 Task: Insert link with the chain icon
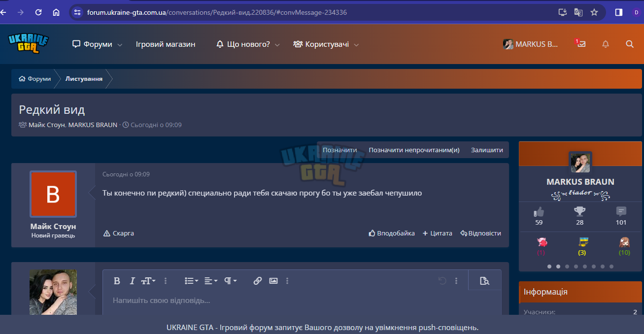tap(257, 281)
